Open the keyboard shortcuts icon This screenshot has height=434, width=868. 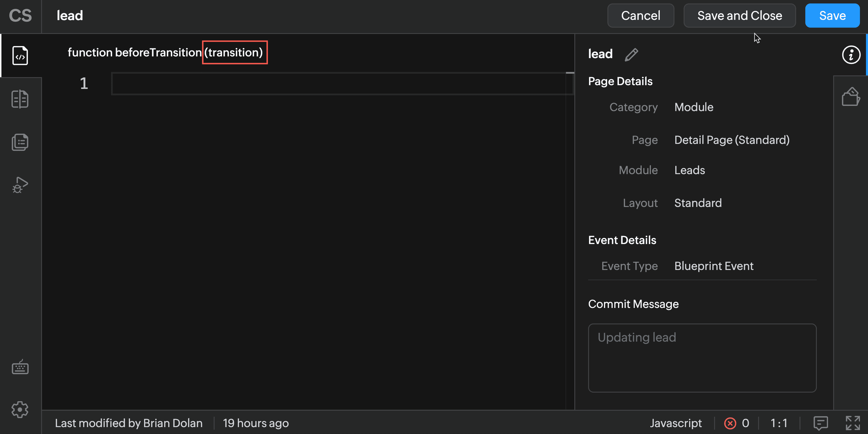tap(20, 367)
